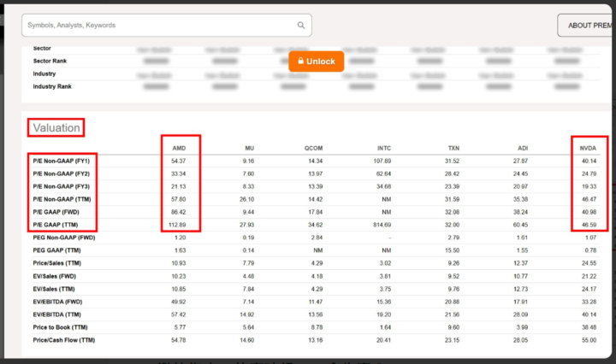
Task: Click the Price/Sales (TTM) row label
Action: (57, 263)
